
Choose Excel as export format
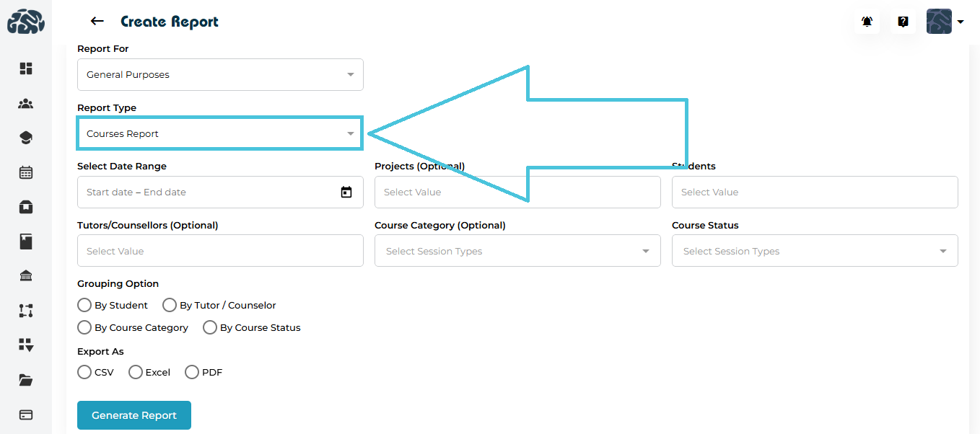point(136,373)
